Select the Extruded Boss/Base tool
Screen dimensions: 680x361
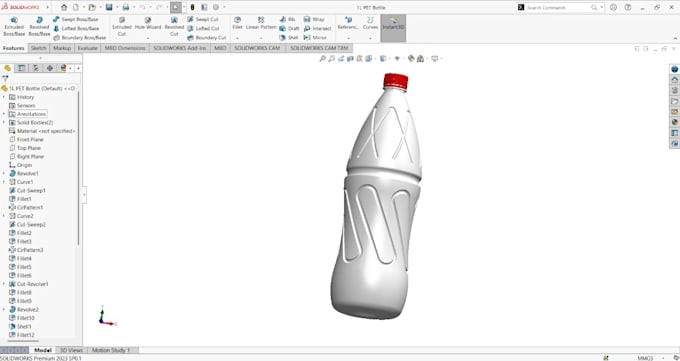click(14, 26)
